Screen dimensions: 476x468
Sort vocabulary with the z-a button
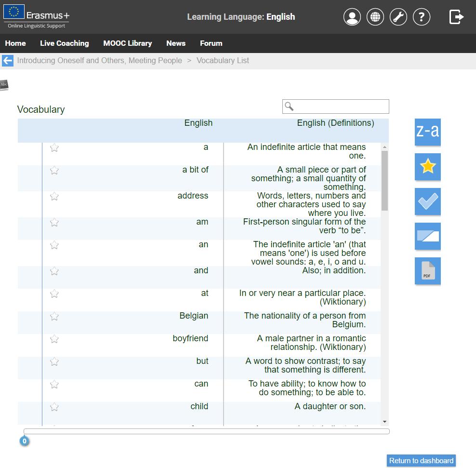point(427,132)
